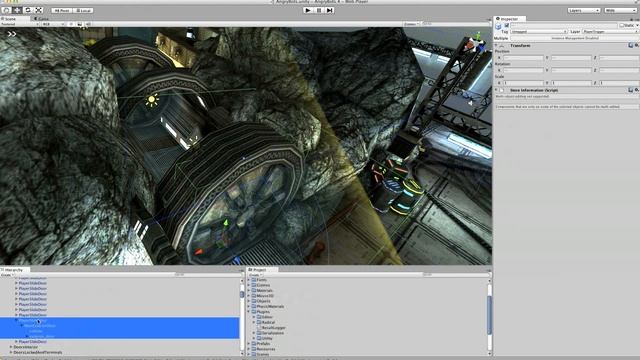
Task: Click the Play button
Action: click(x=308, y=10)
